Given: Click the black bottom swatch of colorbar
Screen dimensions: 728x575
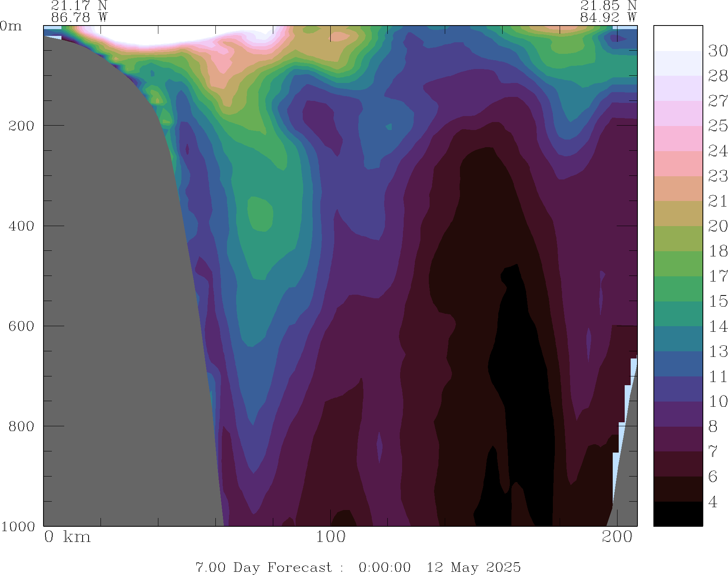Looking at the screenshot, I should coord(678,514).
